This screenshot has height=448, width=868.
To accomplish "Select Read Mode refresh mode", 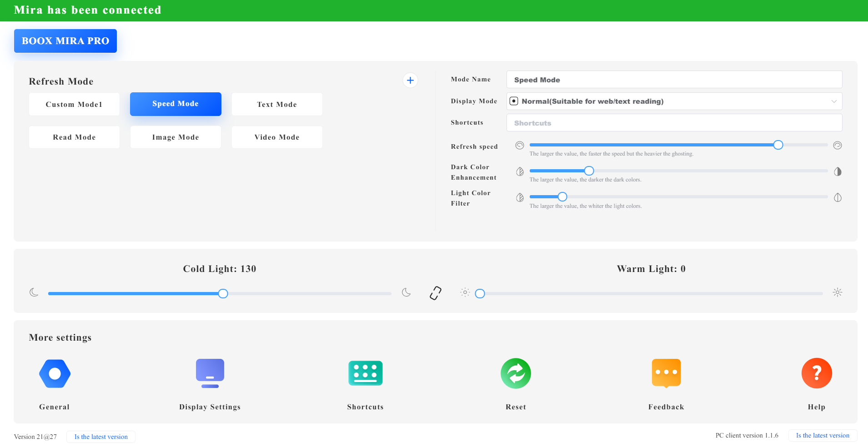I will point(74,137).
